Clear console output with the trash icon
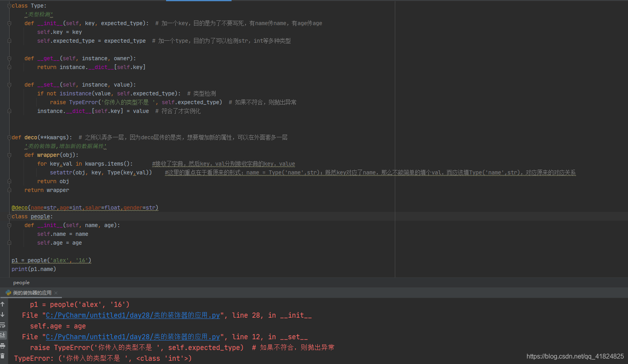The image size is (628, 364). [x=2, y=356]
